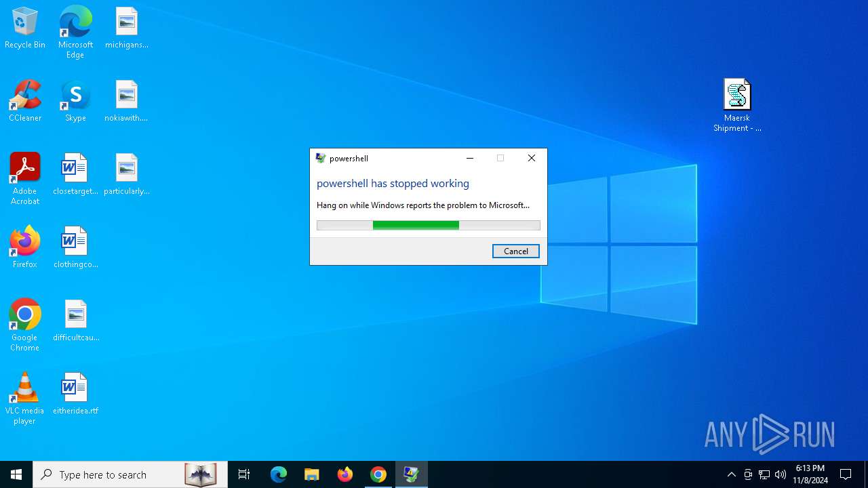Image resolution: width=868 pixels, height=488 pixels.
Task: Show hidden system tray icons
Action: tap(731, 474)
